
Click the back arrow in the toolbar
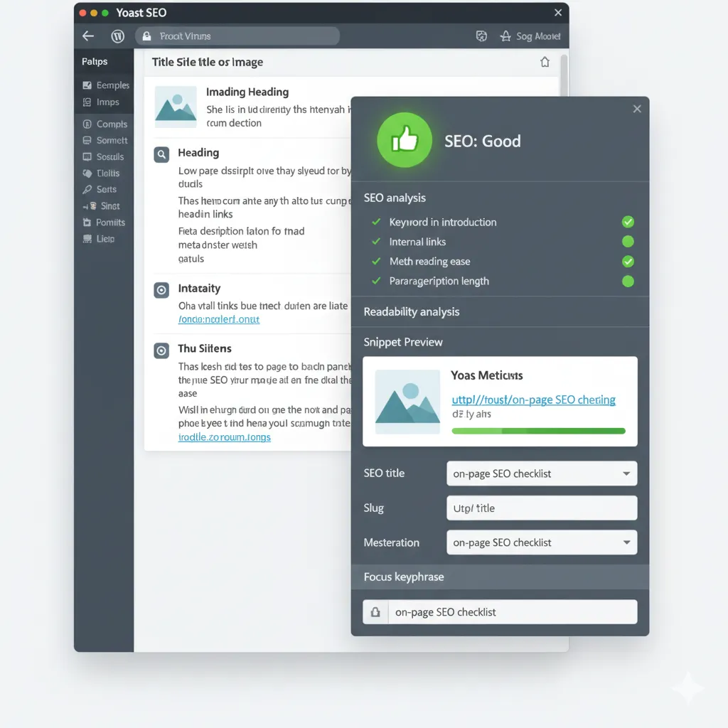(88, 36)
